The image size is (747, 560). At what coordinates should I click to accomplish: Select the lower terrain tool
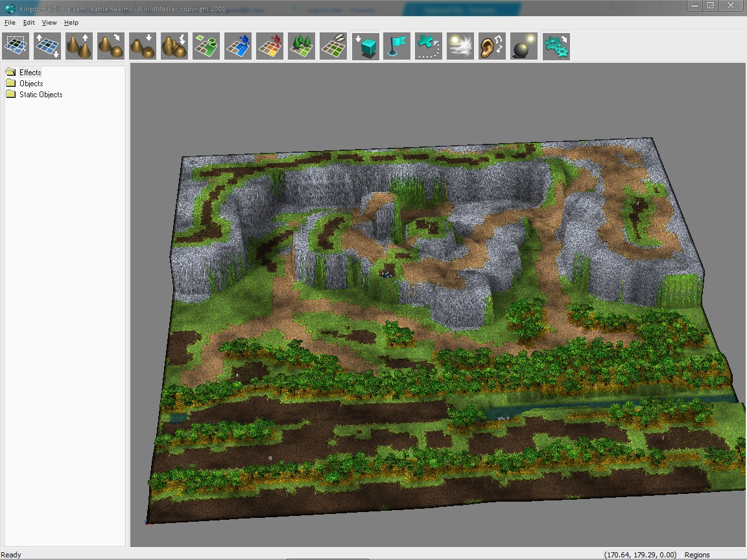point(143,46)
